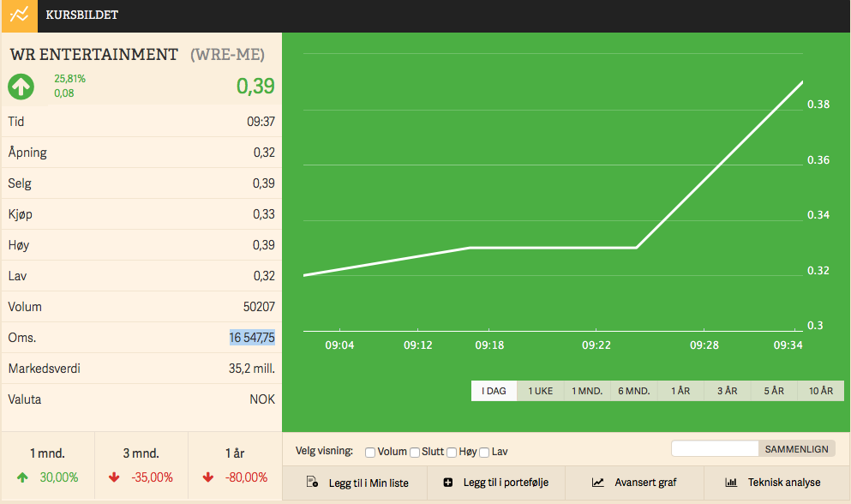
Task: Click the highlighted Oms. value 16 547,75
Action: click(252, 338)
